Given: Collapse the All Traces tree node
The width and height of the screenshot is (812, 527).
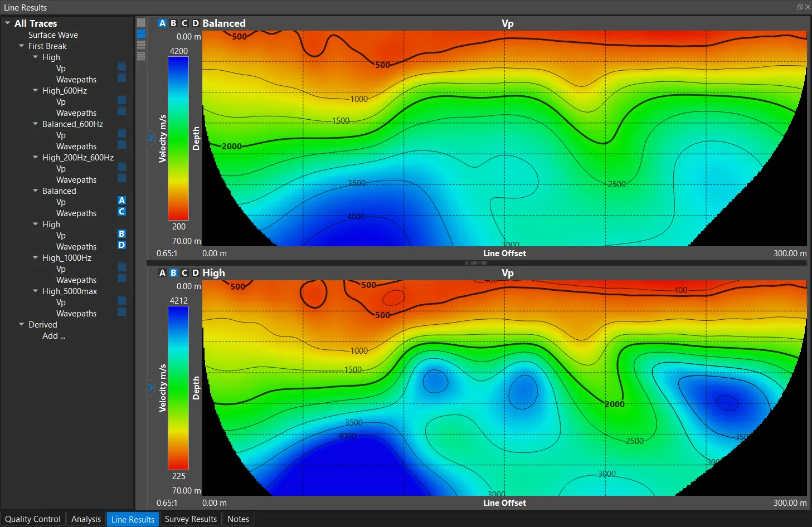Looking at the screenshot, I should pos(8,23).
